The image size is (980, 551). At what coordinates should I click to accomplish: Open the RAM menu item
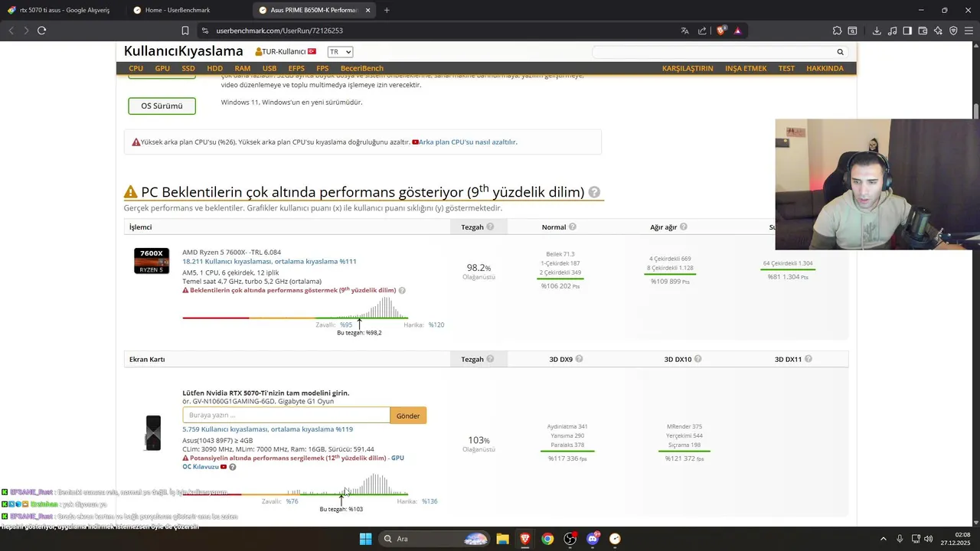tap(243, 68)
